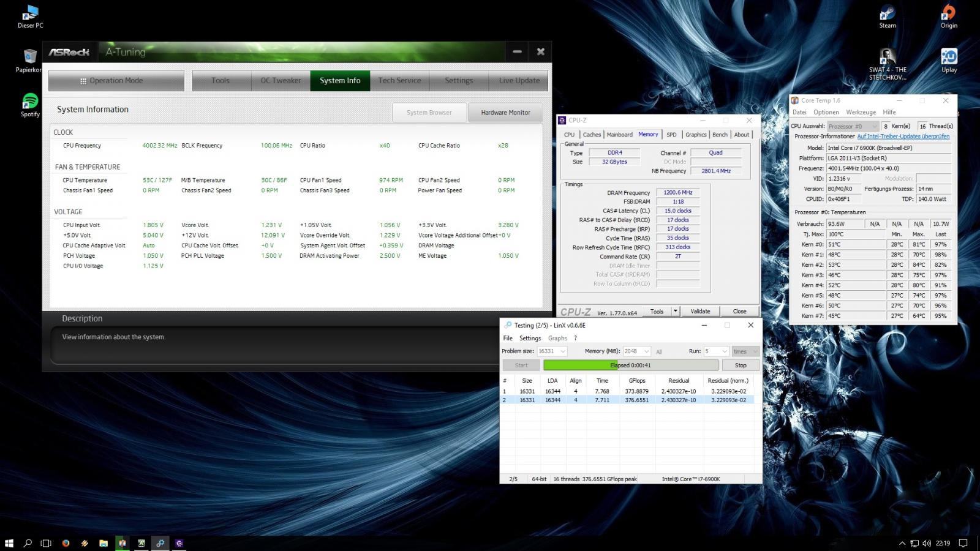980x551 pixels.
Task: Open the Winamp taskbar icon
Action: click(x=85, y=543)
